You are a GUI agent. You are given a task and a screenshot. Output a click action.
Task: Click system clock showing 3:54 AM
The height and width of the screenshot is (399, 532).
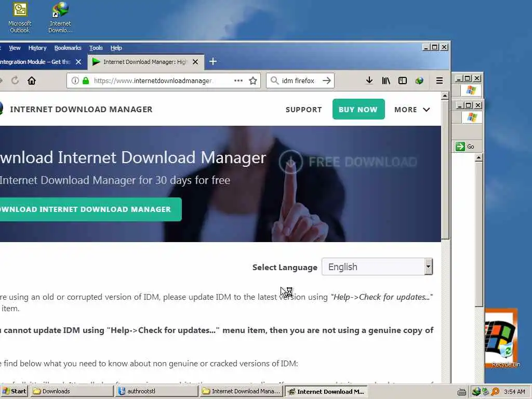click(x=515, y=392)
